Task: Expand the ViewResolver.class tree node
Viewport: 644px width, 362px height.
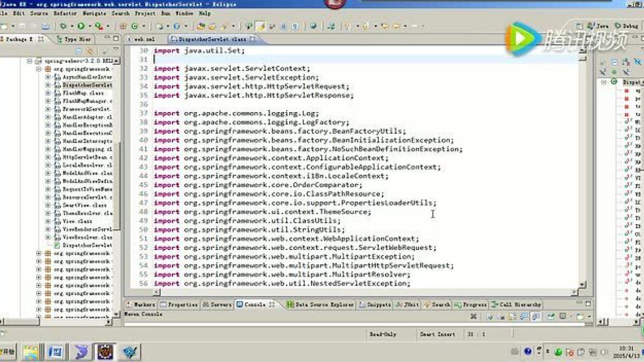Action: (48, 237)
